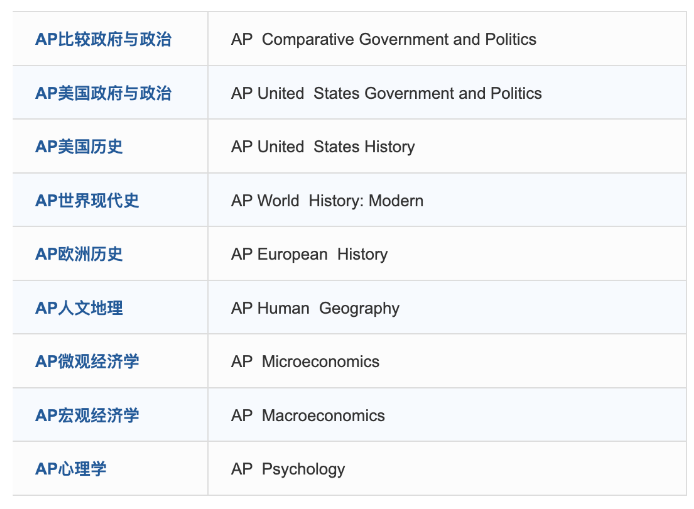Click the AP Psychology text
Viewport: 694px width, 509px height.
[288, 469]
